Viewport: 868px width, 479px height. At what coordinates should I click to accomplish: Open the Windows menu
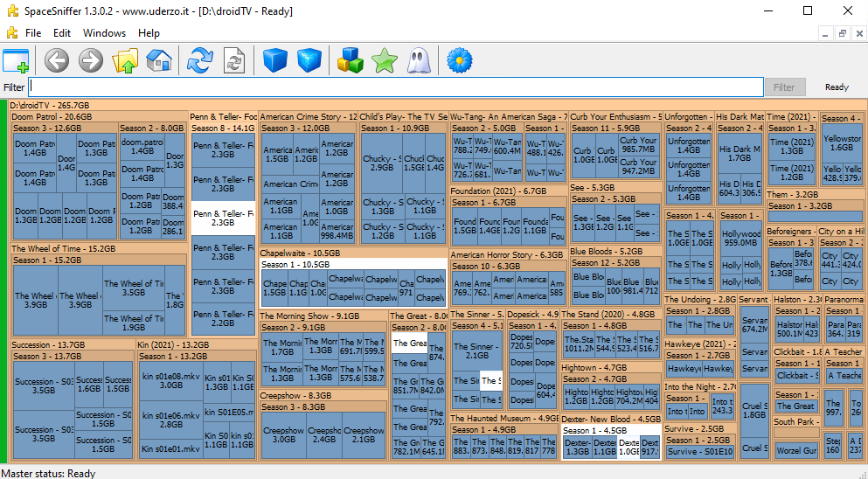click(104, 33)
